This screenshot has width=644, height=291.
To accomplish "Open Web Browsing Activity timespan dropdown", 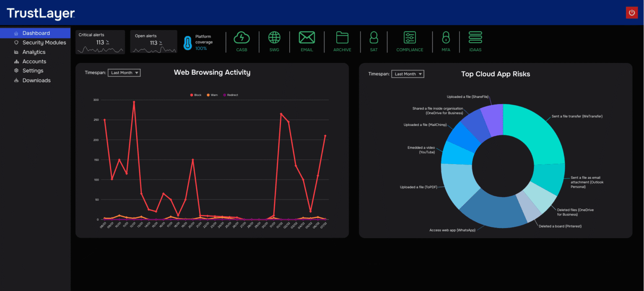I will [x=124, y=73].
